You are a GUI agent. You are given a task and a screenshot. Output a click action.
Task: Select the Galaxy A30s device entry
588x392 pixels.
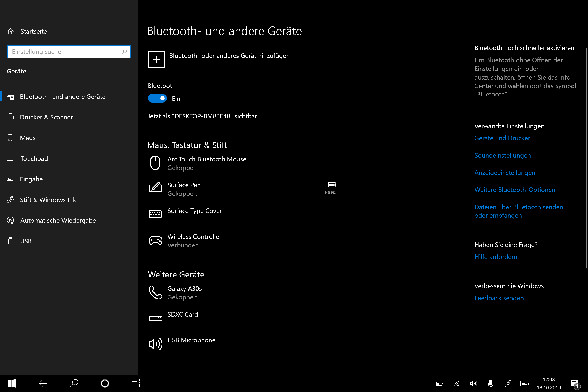pos(242,292)
